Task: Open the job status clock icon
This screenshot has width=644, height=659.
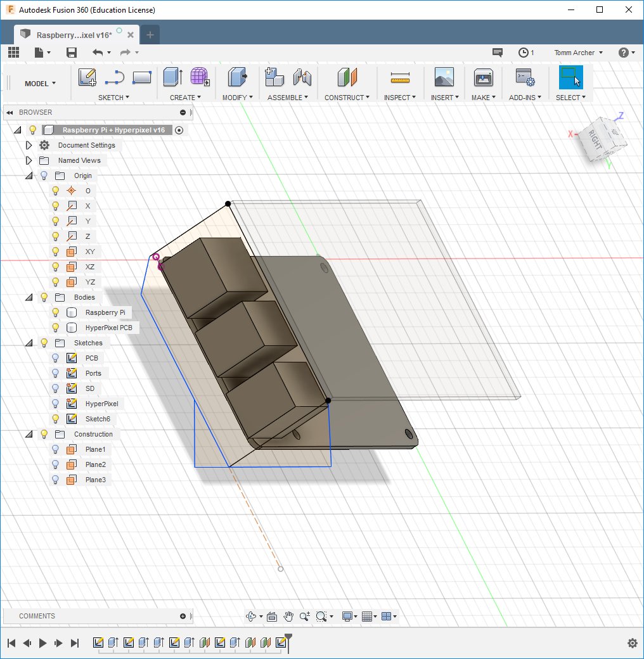Action: 524,52
